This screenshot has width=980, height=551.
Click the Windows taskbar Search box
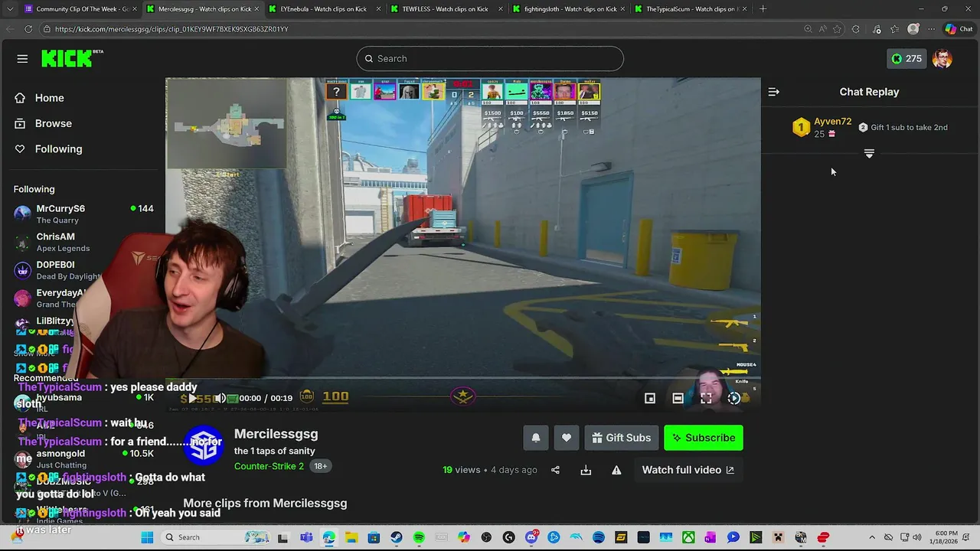216,537
